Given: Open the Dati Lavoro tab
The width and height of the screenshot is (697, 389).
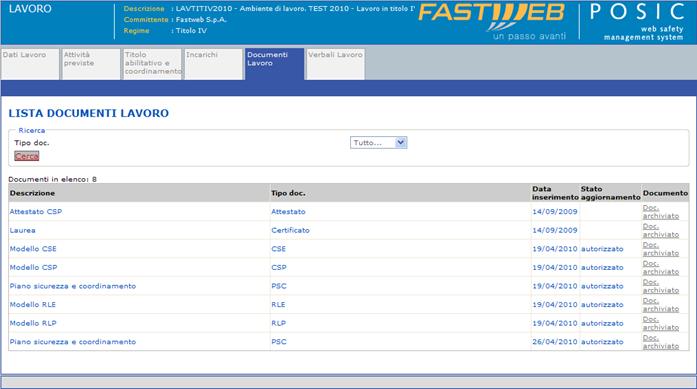Looking at the screenshot, I should click(x=30, y=64).
